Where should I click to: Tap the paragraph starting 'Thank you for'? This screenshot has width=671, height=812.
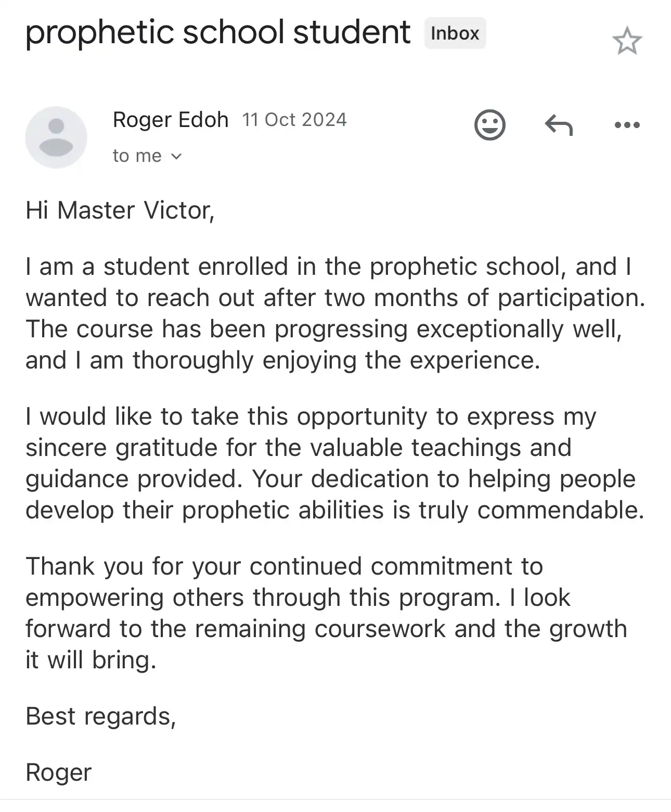point(326,613)
